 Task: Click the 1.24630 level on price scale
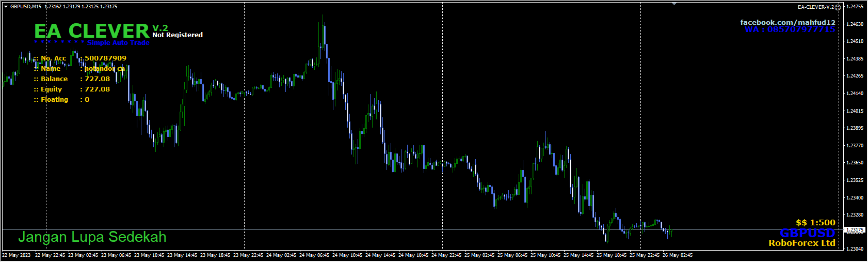[855, 24]
